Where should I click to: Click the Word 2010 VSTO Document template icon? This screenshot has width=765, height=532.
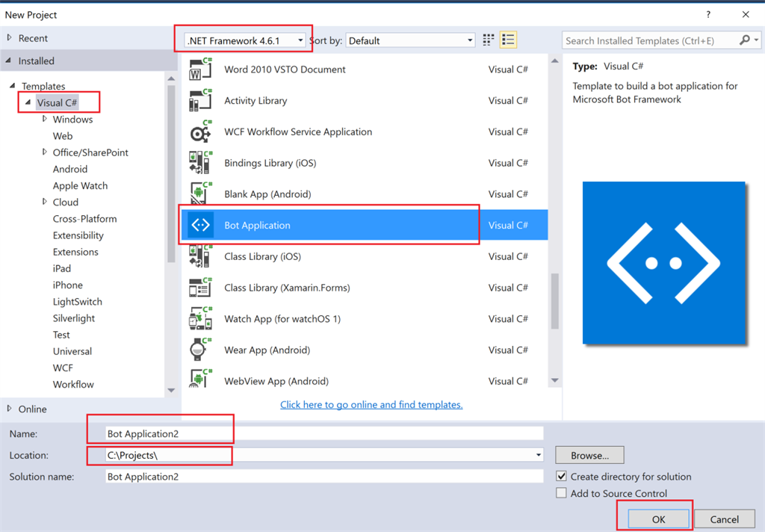pyautogui.click(x=200, y=69)
